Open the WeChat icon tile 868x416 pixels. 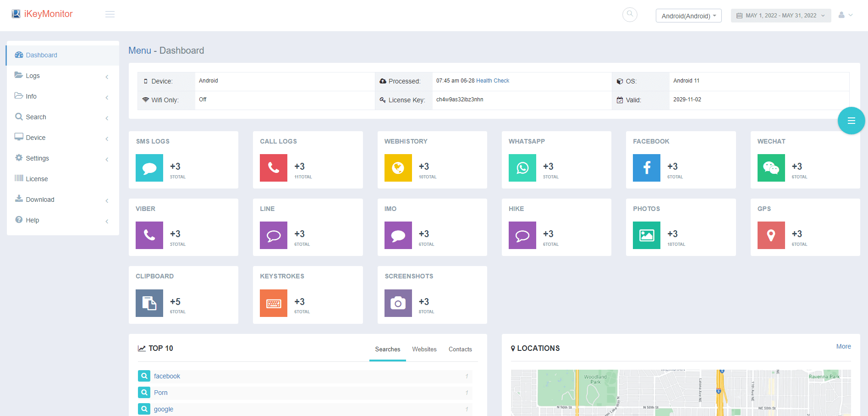[x=771, y=168]
